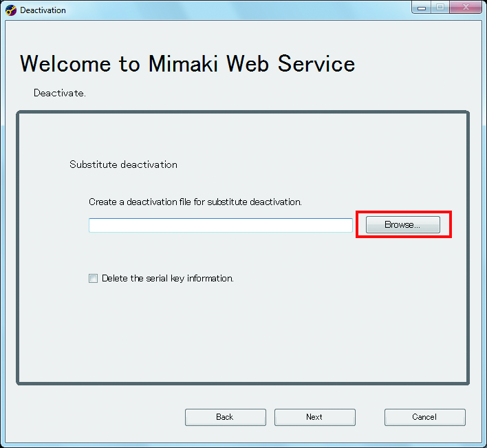Go to previous step with Back button
The height and width of the screenshot is (448, 487).
225,417
